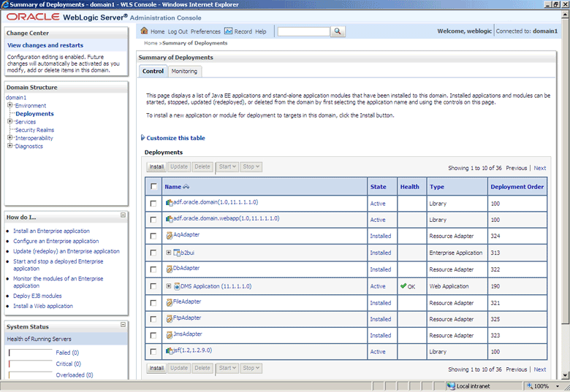Image resolution: width=570 pixels, height=392 pixels.
Task: Open the top Start dropdown button
Action: tap(227, 166)
